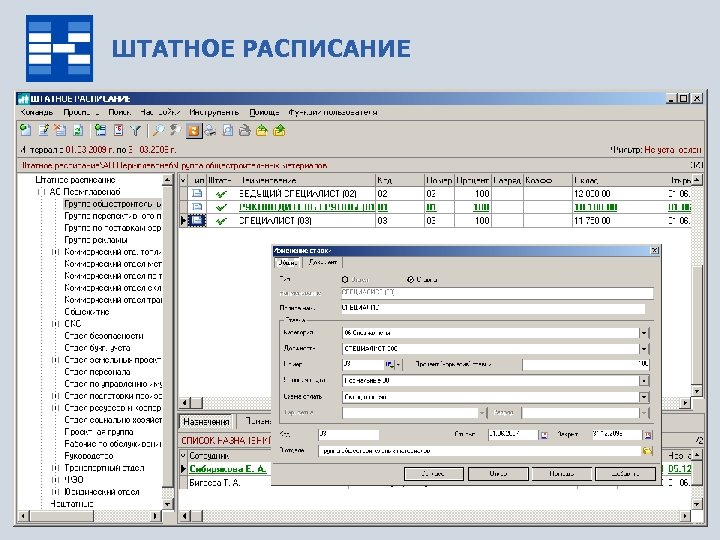Click the delete record red-cross icon

tap(60, 130)
